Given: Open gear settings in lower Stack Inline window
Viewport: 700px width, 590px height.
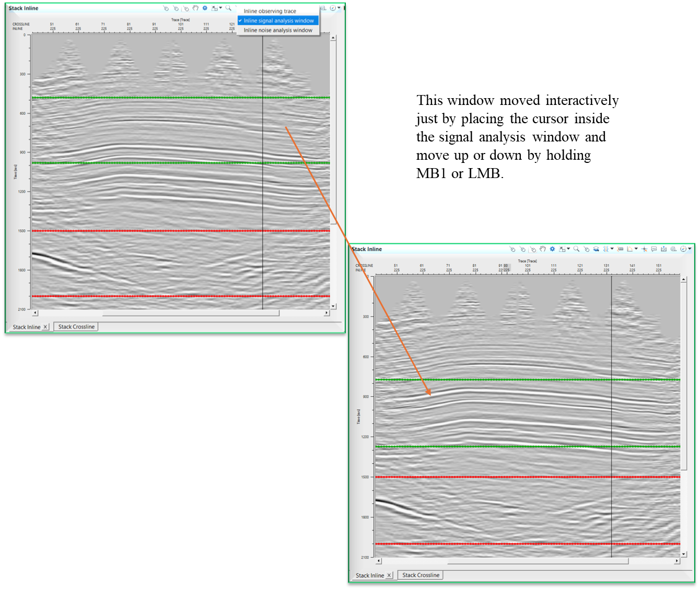Looking at the screenshot, I should point(552,249).
